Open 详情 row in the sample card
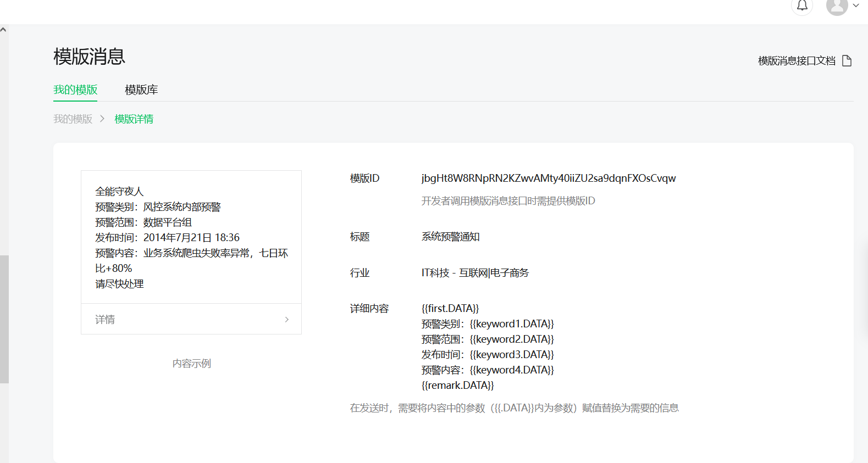Image resolution: width=868 pixels, height=463 pixels. point(191,319)
